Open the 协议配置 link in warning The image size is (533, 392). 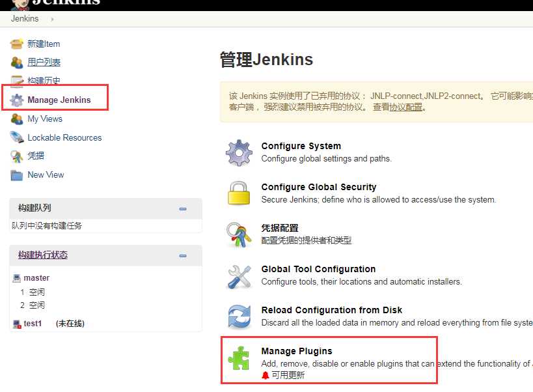(x=406, y=107)
